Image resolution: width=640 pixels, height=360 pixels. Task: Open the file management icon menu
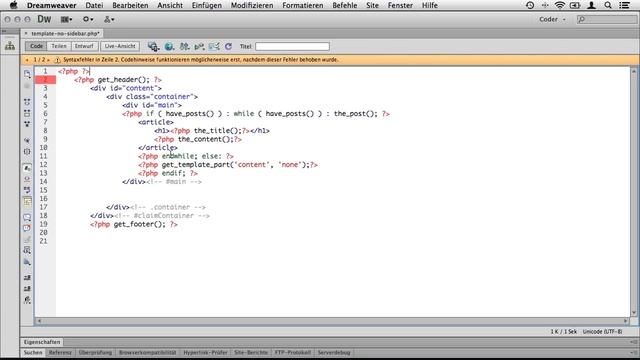184,47
